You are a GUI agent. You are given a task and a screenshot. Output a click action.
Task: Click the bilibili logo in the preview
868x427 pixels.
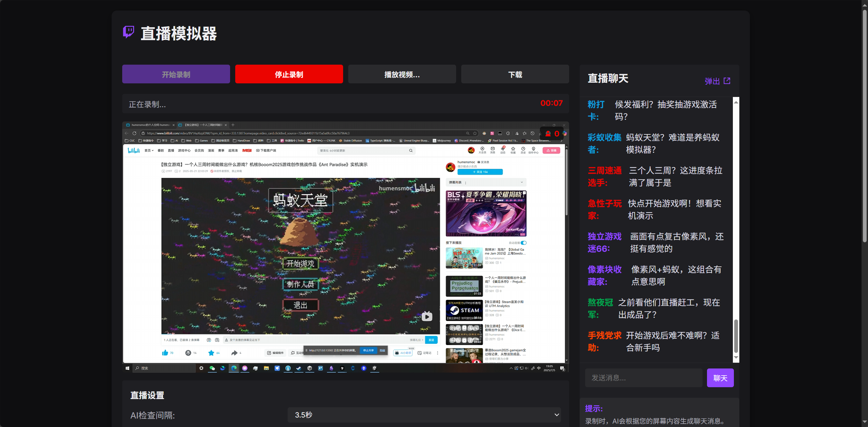[134, 150]
